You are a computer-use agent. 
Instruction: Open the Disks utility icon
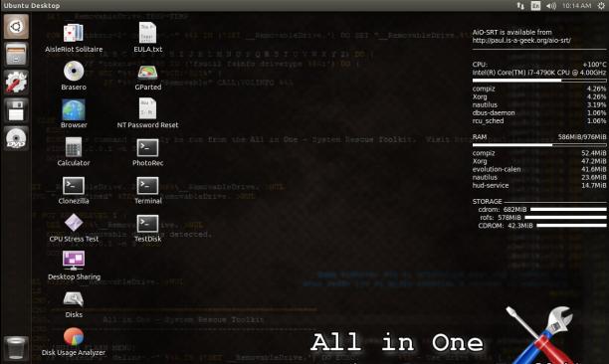[x=74, y=304]
